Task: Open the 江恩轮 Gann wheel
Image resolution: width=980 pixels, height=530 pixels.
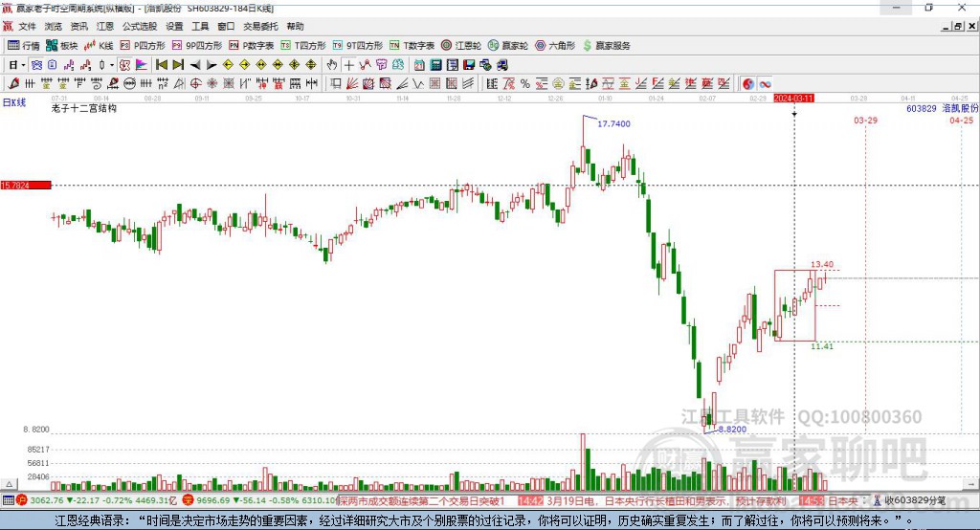Action: [461, 46]
